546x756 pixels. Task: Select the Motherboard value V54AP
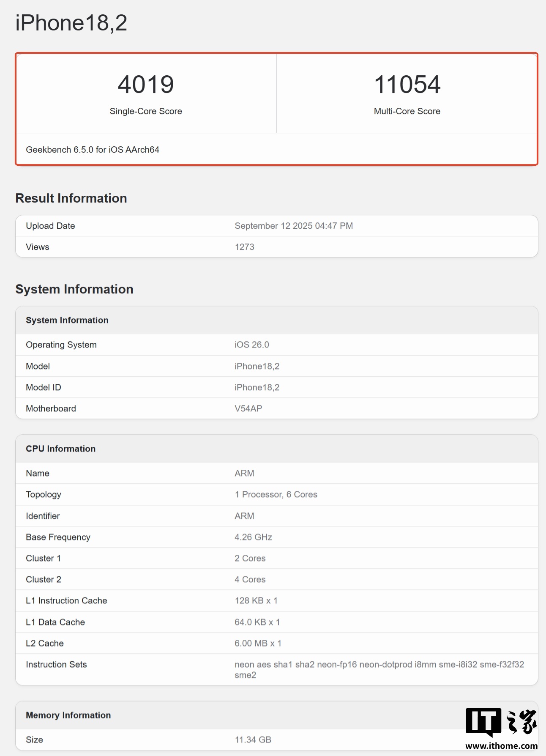click(248, 408)
